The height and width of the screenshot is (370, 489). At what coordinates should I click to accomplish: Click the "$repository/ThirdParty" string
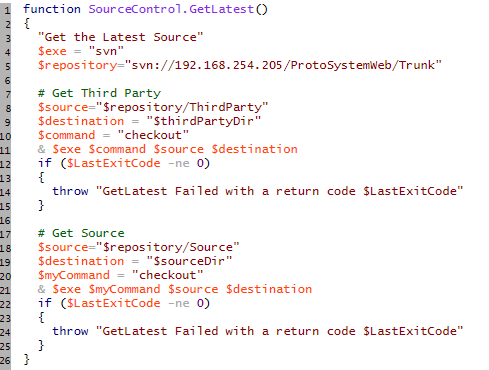click(x=182, y=107)
